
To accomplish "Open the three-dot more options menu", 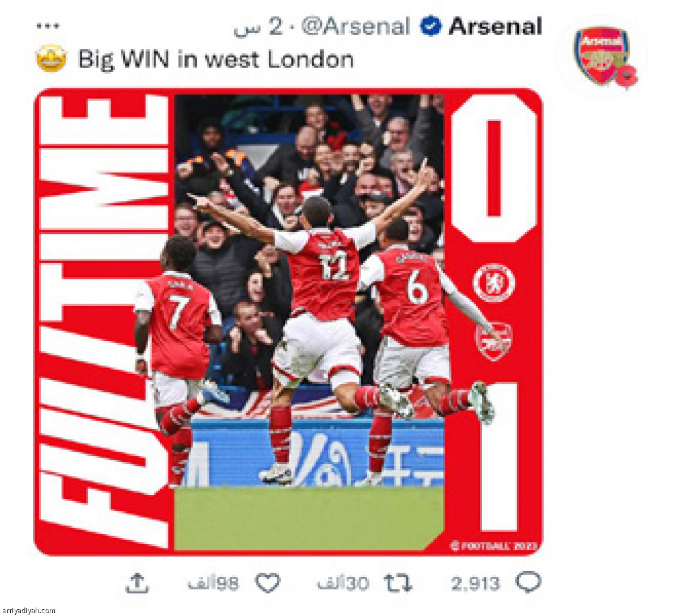I will pyautogui.click(x=48, y=26).
